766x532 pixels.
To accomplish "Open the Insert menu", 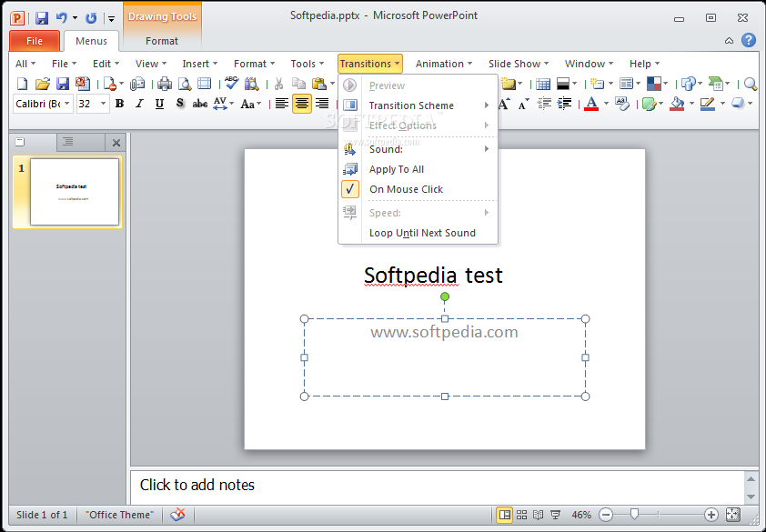I will (x=200, y=64).
